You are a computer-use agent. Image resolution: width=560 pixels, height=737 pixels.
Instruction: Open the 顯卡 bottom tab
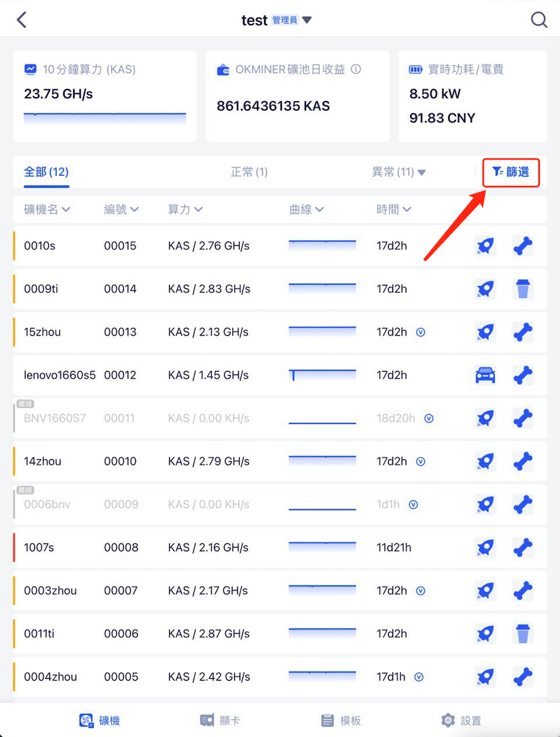220,720
